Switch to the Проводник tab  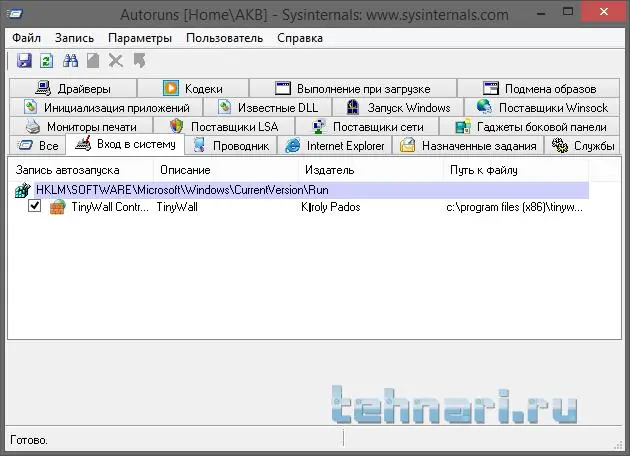[x=231, y=145]
